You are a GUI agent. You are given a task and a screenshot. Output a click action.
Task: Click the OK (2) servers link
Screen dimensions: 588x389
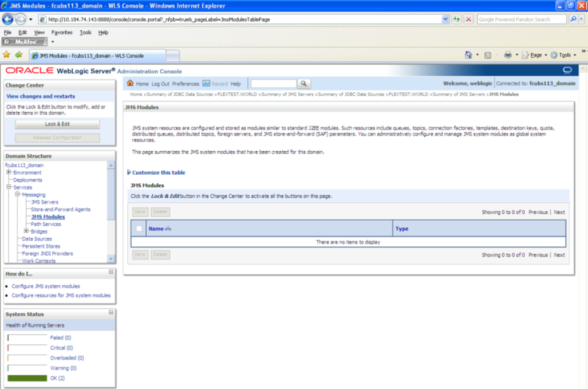point(57,378)
